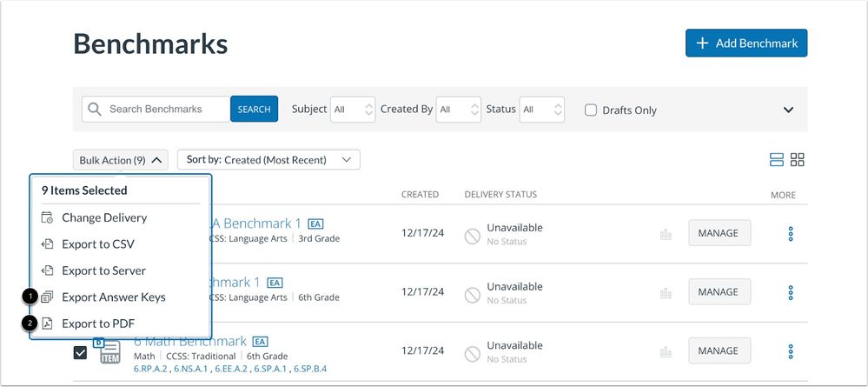Enable the Drafts Only checkbox
Image resolution: width=868 pixels, height=387 pixels.
(591, 110)
